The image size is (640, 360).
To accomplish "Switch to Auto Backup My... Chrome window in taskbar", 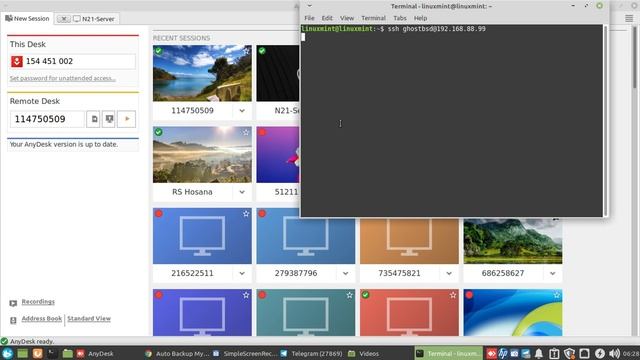I will point(177,353).
